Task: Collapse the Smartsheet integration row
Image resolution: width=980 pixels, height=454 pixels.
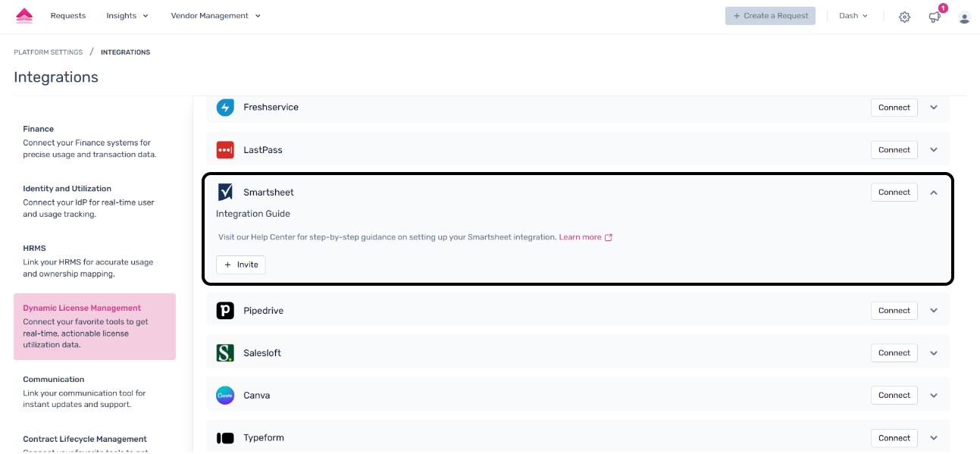Action: coord(934,193)
